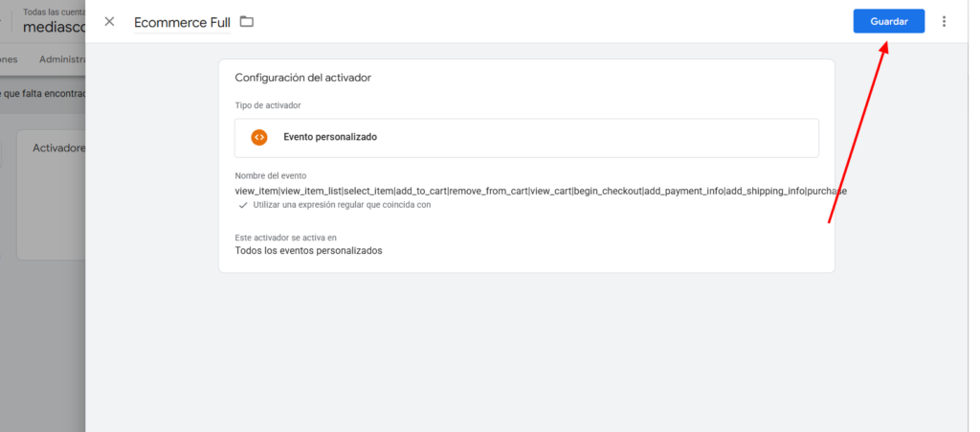Click the 'Utilizar una expresión regular' option text

[342, 205]
